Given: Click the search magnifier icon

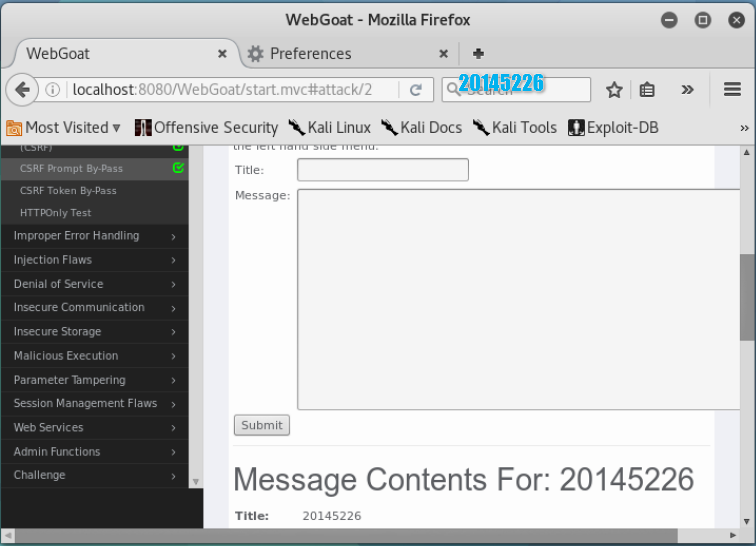Looking at the screenshot, I should pyautogui.click(x=453, y=89).
